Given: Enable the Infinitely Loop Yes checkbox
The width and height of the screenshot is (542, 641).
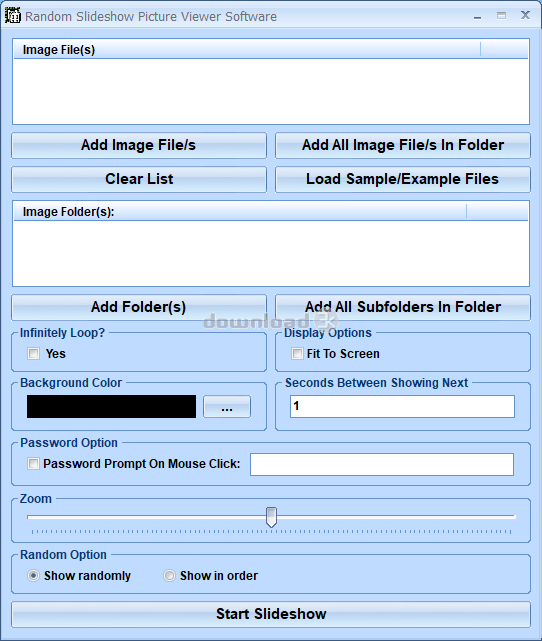Looking at the screenshot, I should [x=34, y=353].
